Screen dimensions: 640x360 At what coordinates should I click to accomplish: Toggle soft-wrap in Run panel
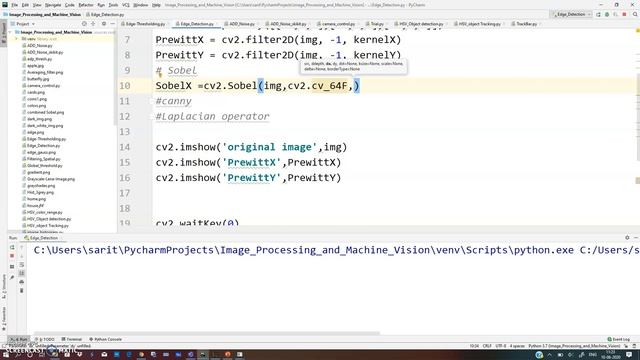(x=22, y=264)
